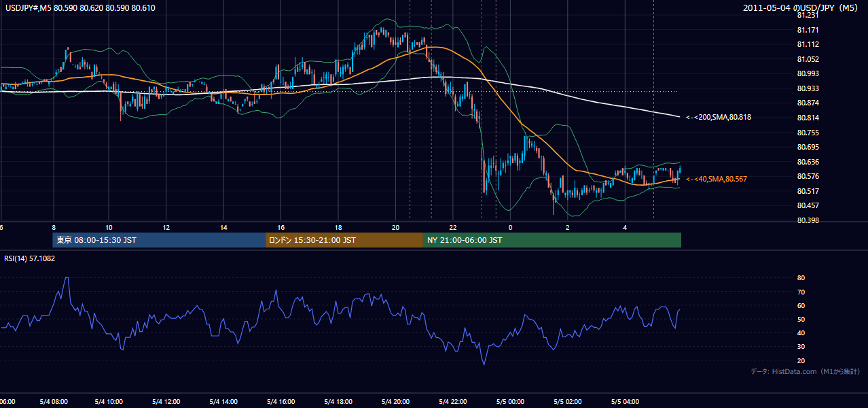Click price axis label 80.636
This screenshot has width=868, height=408.
click(808, 162)
